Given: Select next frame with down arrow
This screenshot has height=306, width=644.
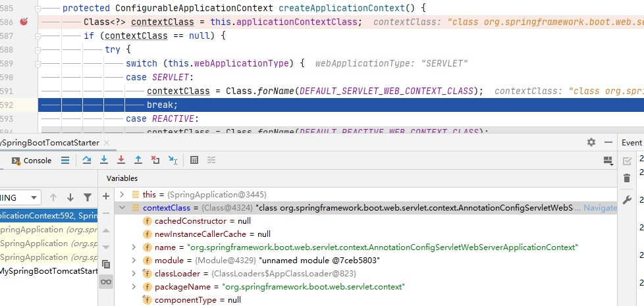Looking at the screenshot, I should point(70,197).
